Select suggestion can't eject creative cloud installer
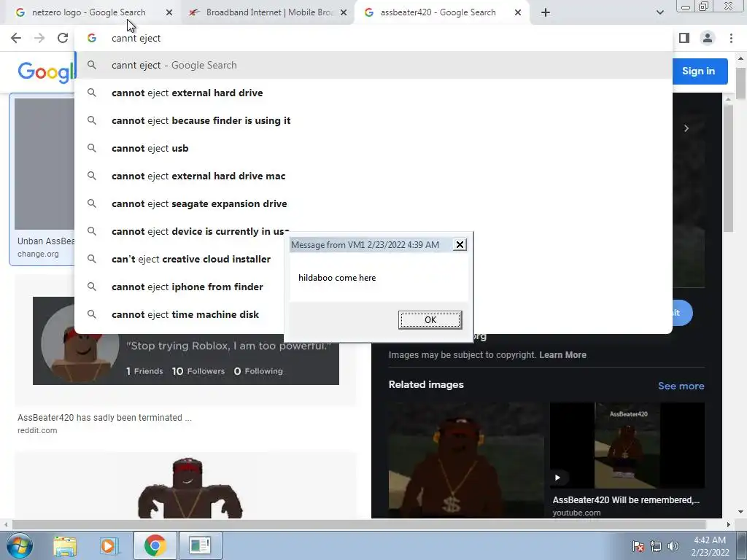 [179, 259]
